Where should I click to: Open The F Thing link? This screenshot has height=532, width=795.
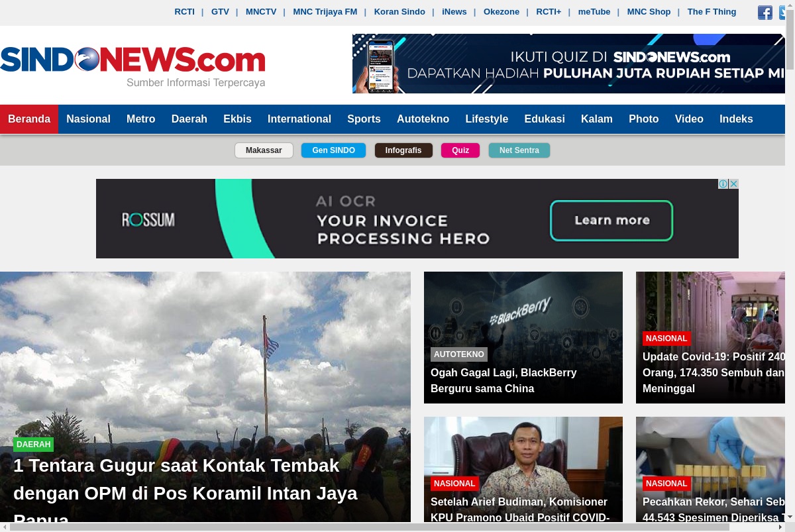click(712, 12)
